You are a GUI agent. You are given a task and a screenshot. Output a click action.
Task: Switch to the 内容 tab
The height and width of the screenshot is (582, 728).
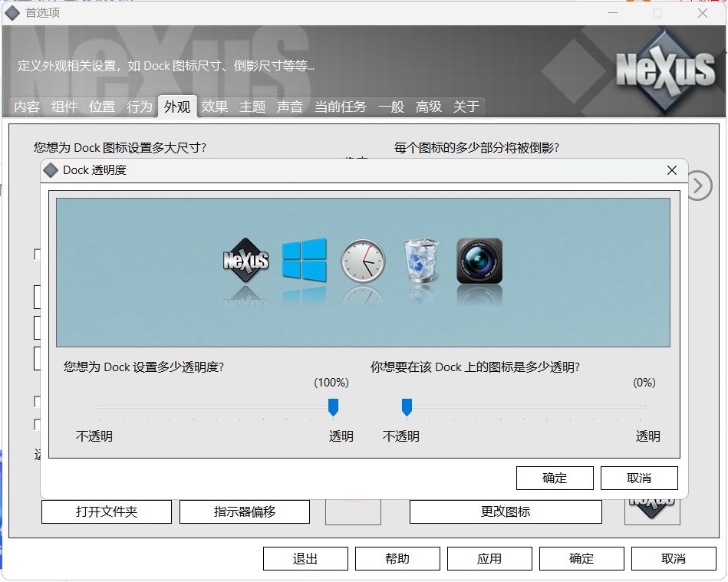26,107
